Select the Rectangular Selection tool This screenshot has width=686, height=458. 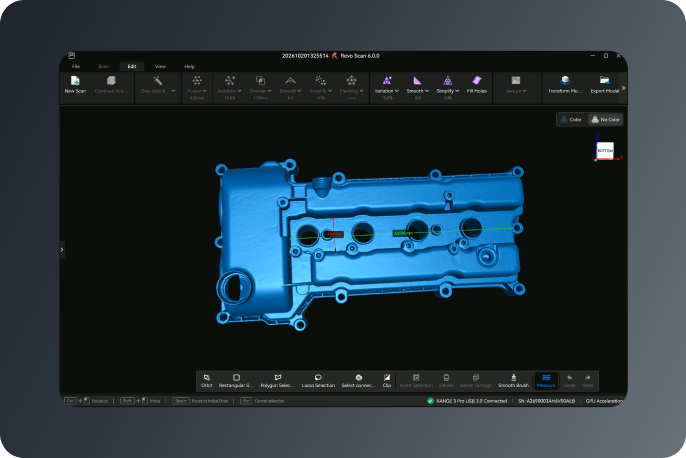(x=236, y=381)
